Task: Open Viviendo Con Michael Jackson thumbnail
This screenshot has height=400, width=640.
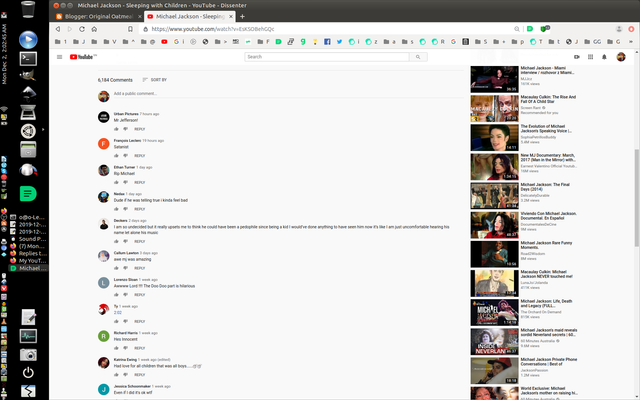Action: pyautogui.click(x=494, y=225)
